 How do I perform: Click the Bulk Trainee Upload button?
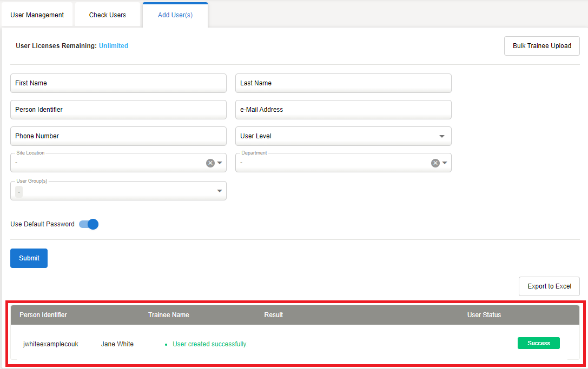(x=542, y=46)
